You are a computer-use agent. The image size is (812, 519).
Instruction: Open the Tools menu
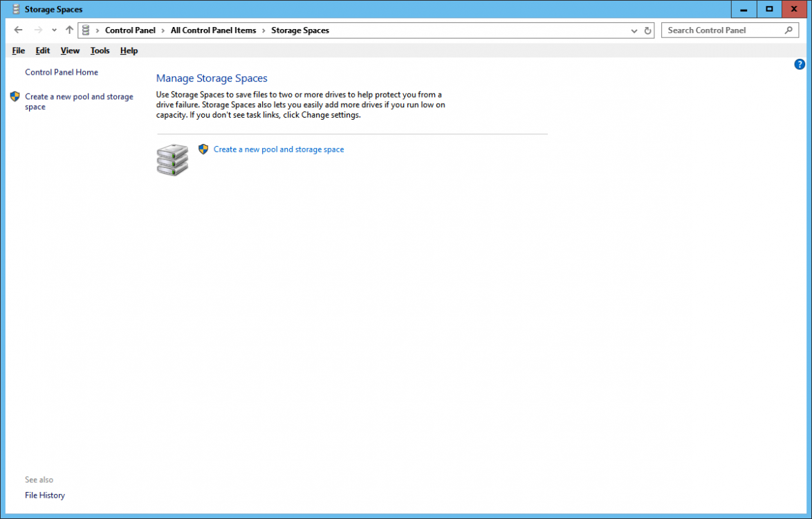click(x=100, y=51)
